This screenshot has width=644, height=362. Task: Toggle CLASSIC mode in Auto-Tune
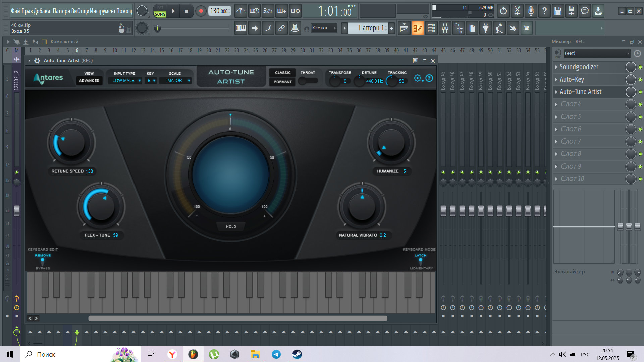click(283, 73)
